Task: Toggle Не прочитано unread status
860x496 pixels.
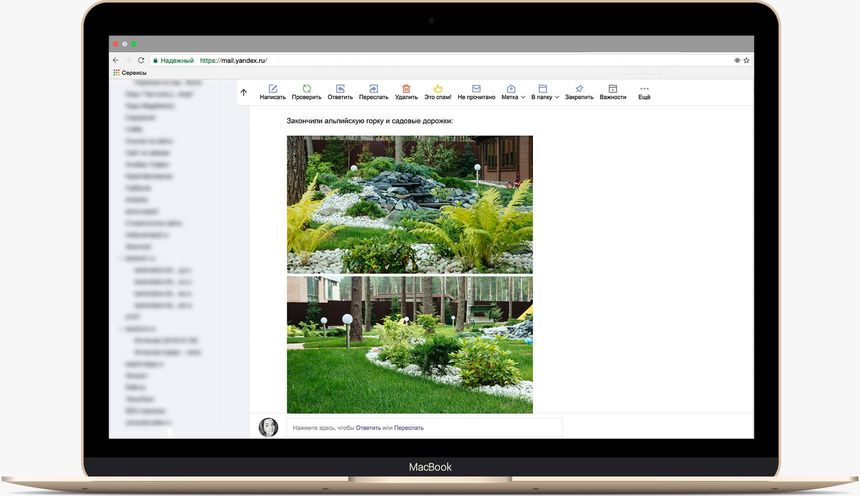Action: pyautogui.click(x=476, y=90)
